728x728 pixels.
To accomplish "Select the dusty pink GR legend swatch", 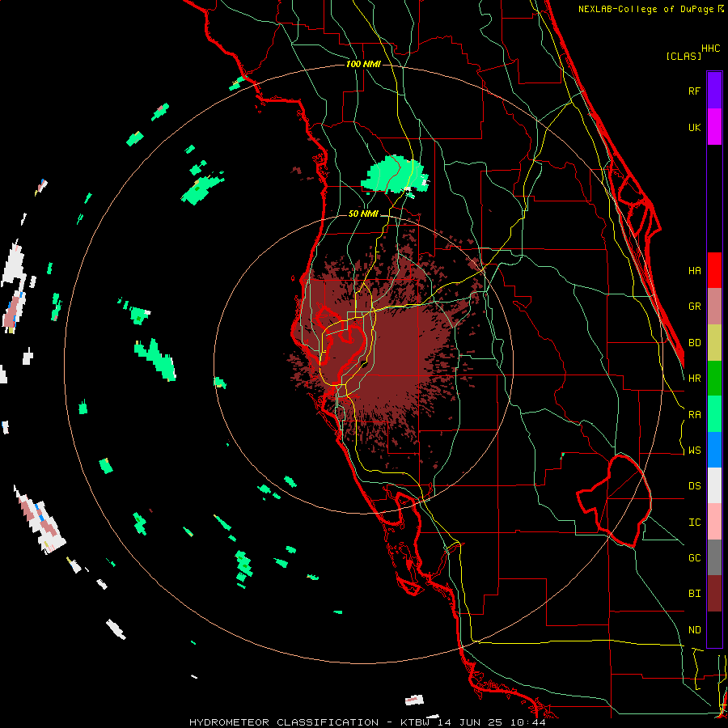I will pos(714,307).
